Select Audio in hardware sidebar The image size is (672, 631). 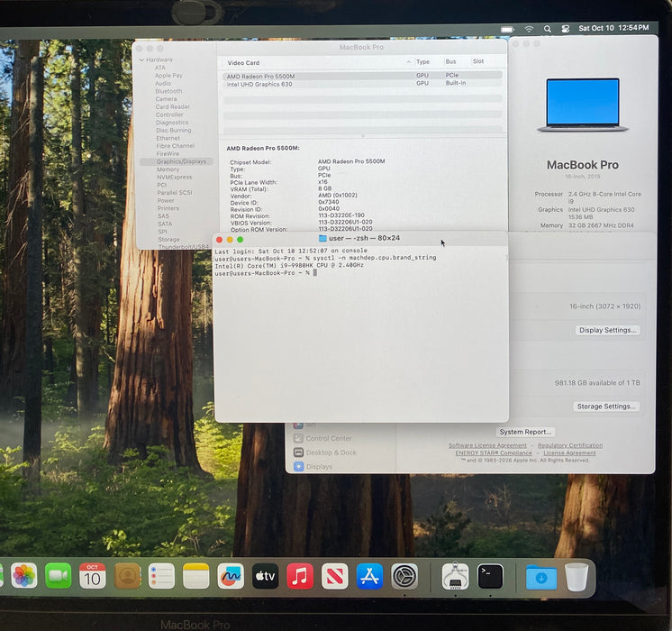(163, 83)
